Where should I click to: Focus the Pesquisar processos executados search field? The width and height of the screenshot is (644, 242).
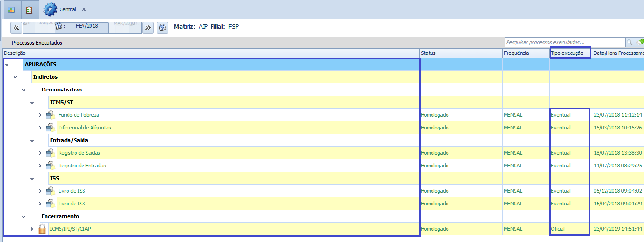[x=565, y=42]
